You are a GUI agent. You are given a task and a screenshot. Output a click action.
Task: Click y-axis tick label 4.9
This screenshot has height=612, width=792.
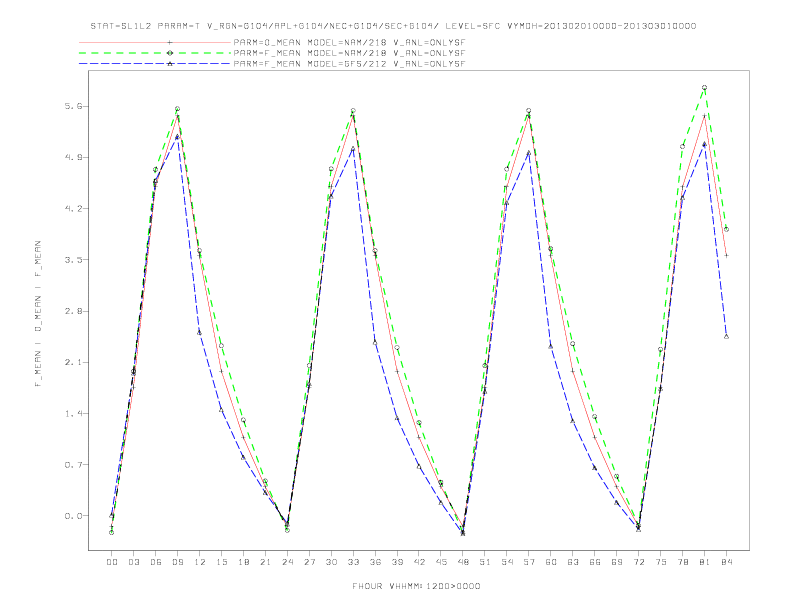74,158
